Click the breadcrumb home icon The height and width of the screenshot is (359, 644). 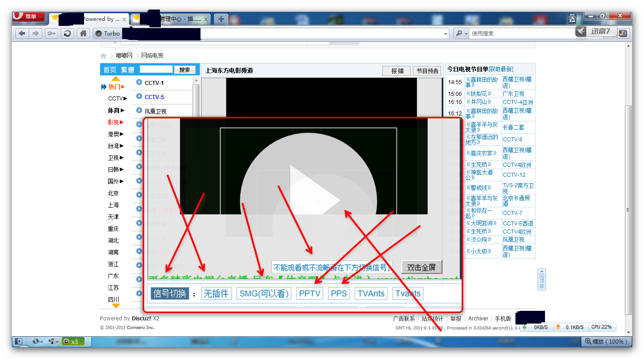104,56
